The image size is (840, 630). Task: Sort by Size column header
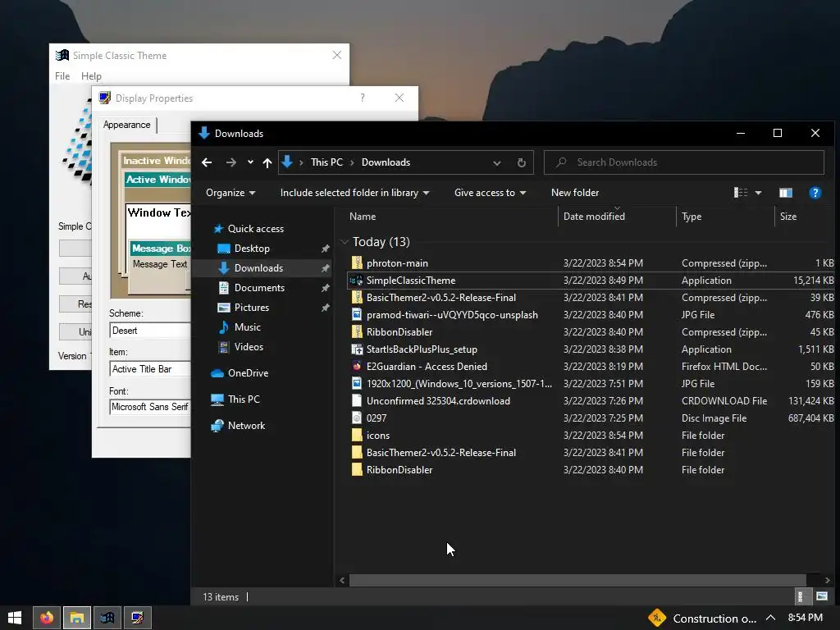[x=788, y=217]
